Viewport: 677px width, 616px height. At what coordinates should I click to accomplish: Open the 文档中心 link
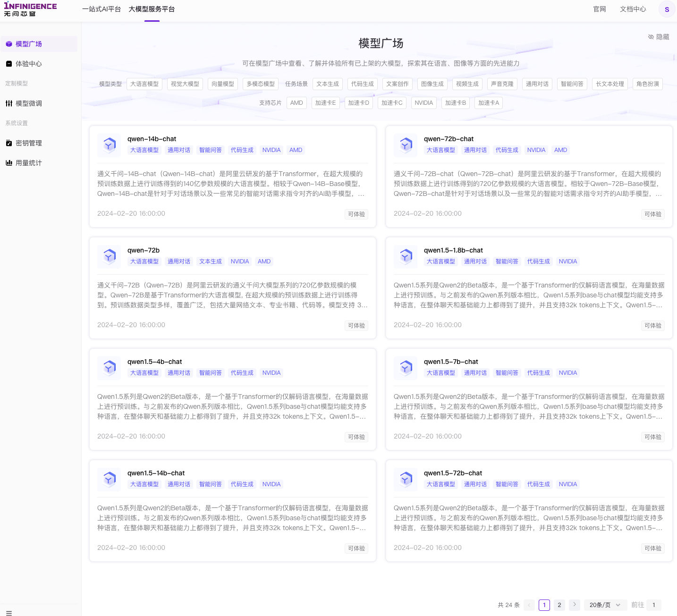(x=633, y=9)
